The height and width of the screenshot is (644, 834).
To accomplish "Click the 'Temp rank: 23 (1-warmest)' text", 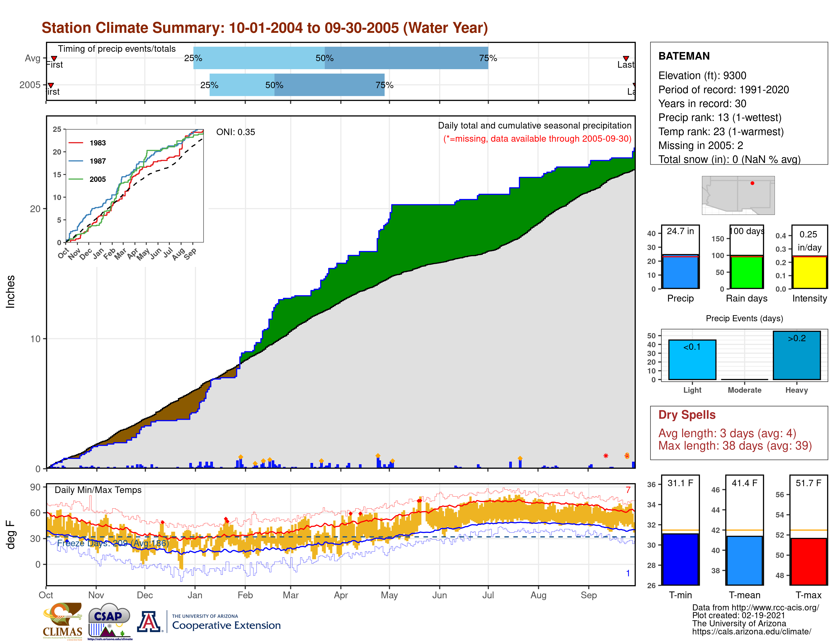I will 721,132.
